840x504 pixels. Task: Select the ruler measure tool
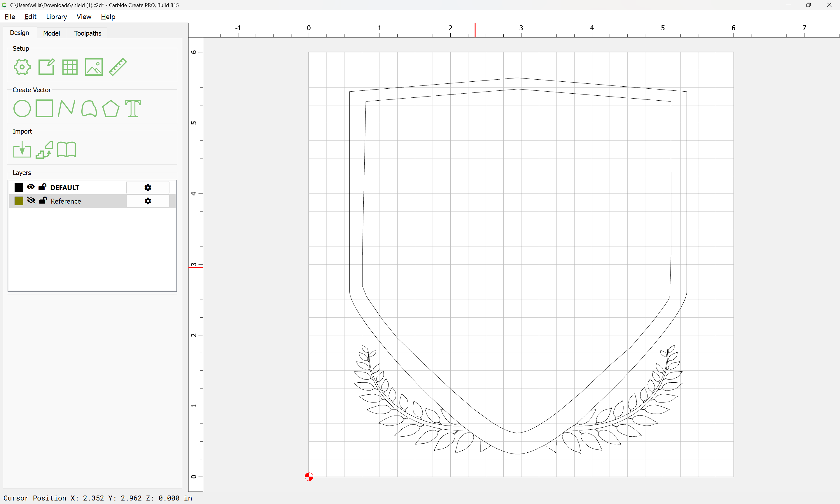pyautogui.click(x=118, y=67)
